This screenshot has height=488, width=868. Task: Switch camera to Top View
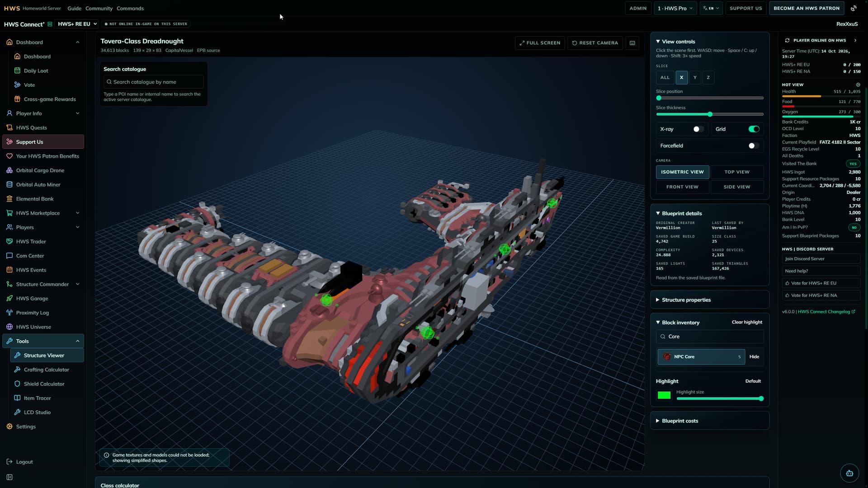(x=737, y=172)
